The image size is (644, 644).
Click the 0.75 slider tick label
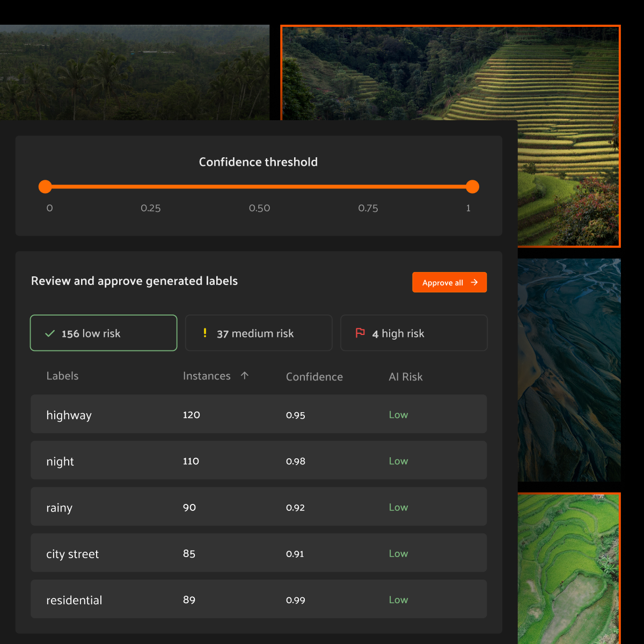[x=368, y=208]
